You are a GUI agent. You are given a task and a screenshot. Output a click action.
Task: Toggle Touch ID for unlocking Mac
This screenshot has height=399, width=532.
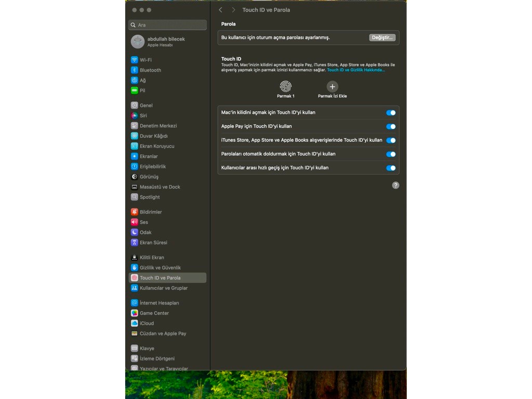tap(391, 113)
